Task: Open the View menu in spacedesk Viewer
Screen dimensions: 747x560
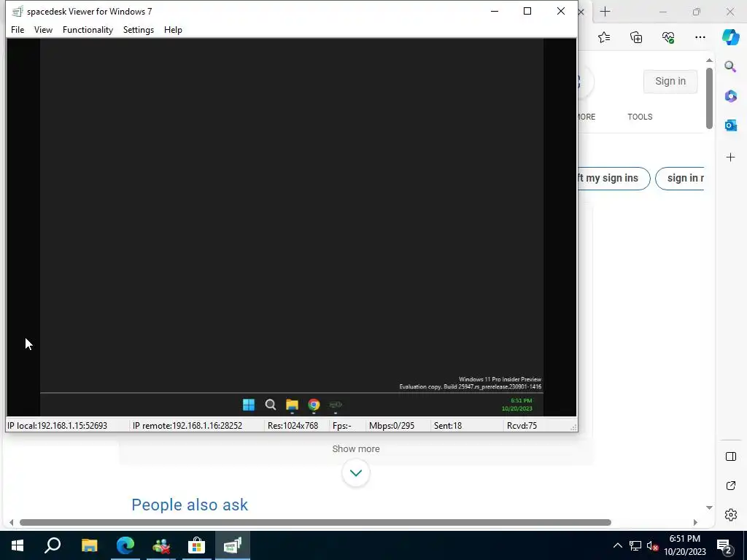Action: (43, 29)
